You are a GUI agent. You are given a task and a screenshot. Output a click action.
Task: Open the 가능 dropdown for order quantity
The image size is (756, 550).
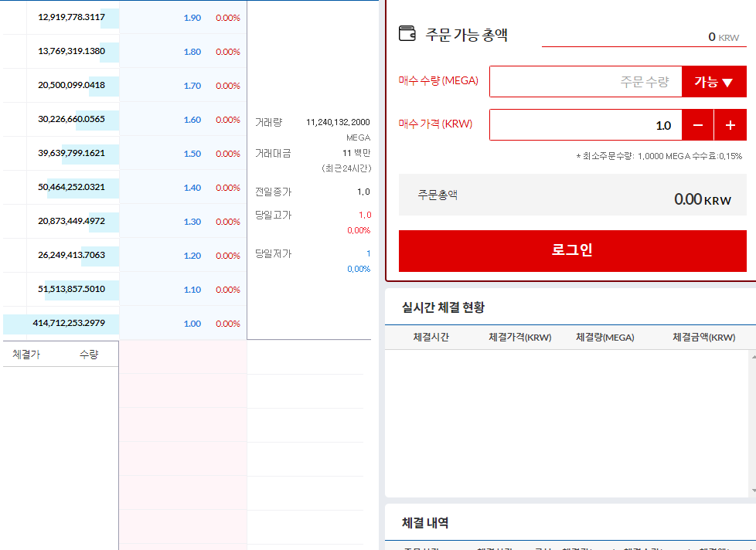point(713,82)
